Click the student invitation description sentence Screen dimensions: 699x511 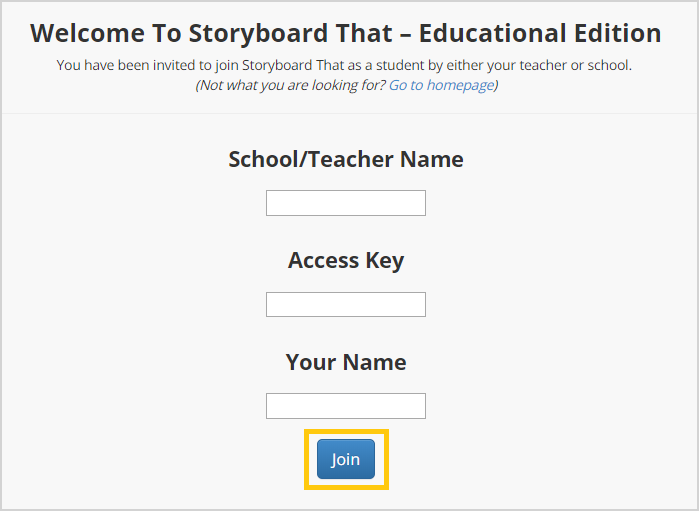[344, 65]
